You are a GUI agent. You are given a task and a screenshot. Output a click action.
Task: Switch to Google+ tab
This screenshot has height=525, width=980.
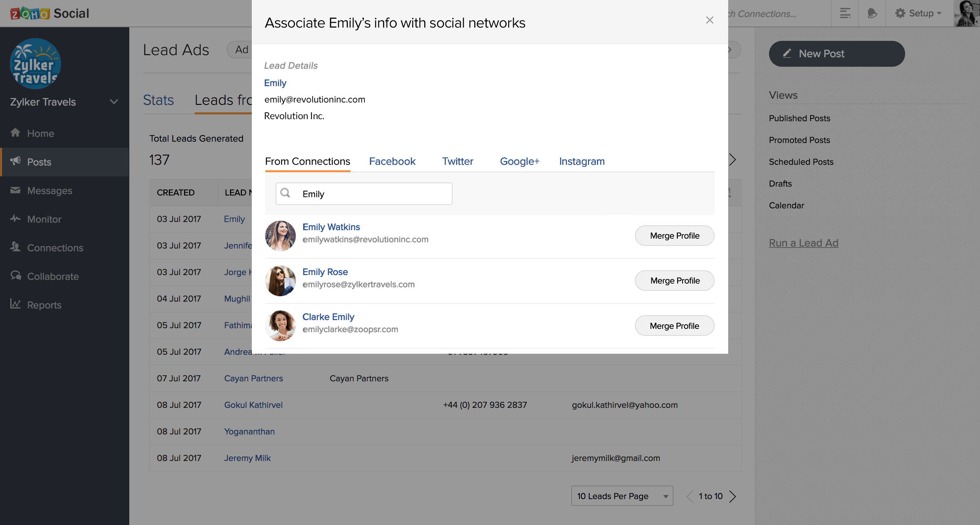[520, 161]
